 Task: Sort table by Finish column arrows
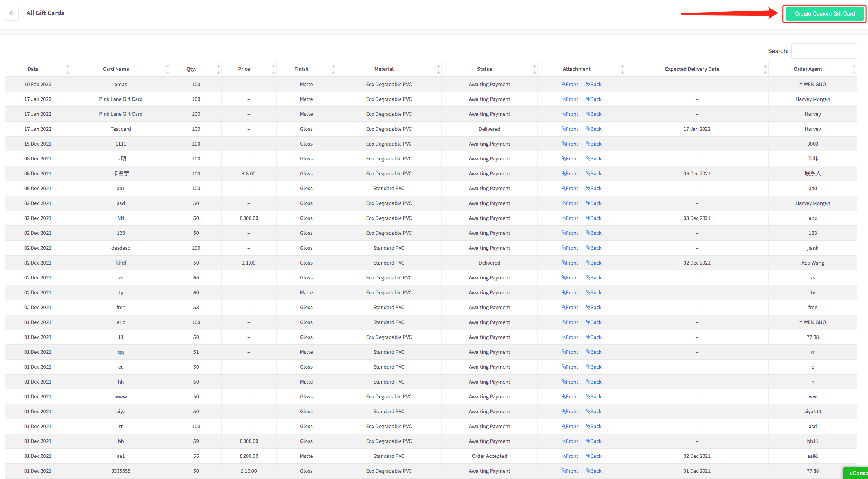point(333,69)
